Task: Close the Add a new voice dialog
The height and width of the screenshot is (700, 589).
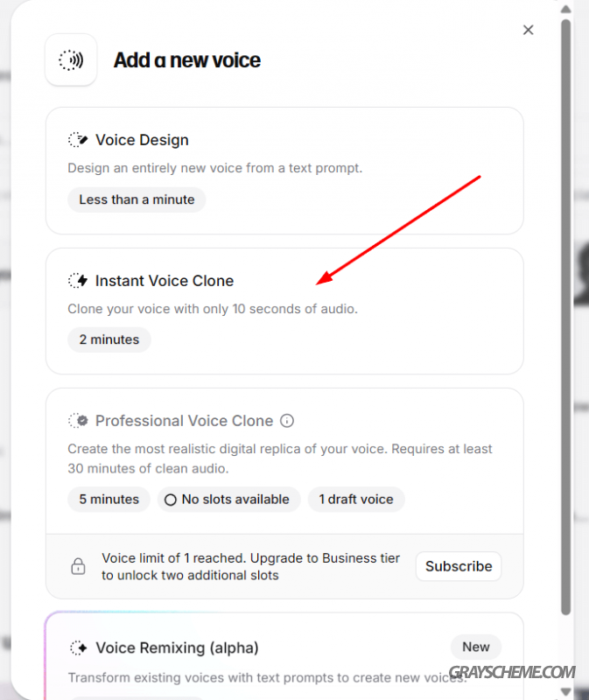Action: click(x=528, y=30)
